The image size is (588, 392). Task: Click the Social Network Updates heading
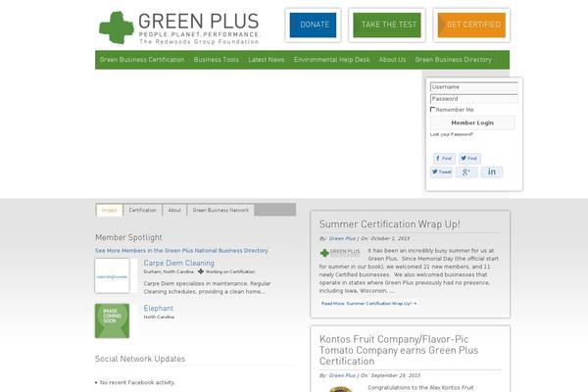coord(140,359)
